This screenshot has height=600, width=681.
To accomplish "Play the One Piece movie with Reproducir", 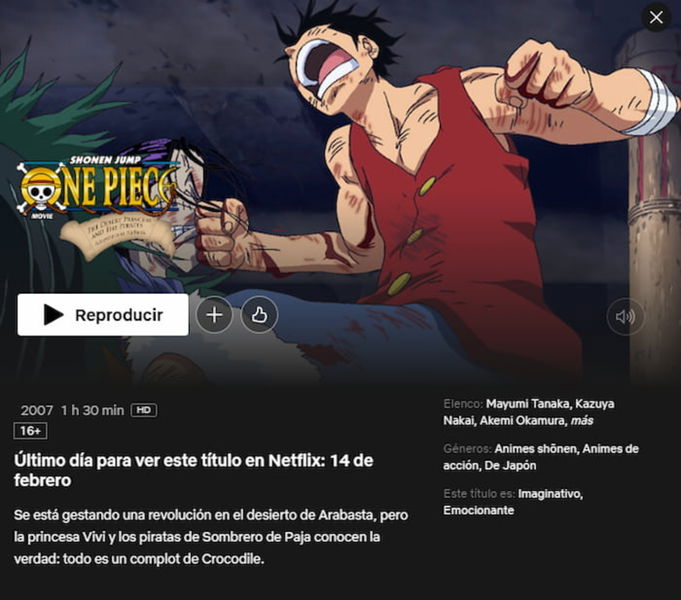I will [103, 315].
